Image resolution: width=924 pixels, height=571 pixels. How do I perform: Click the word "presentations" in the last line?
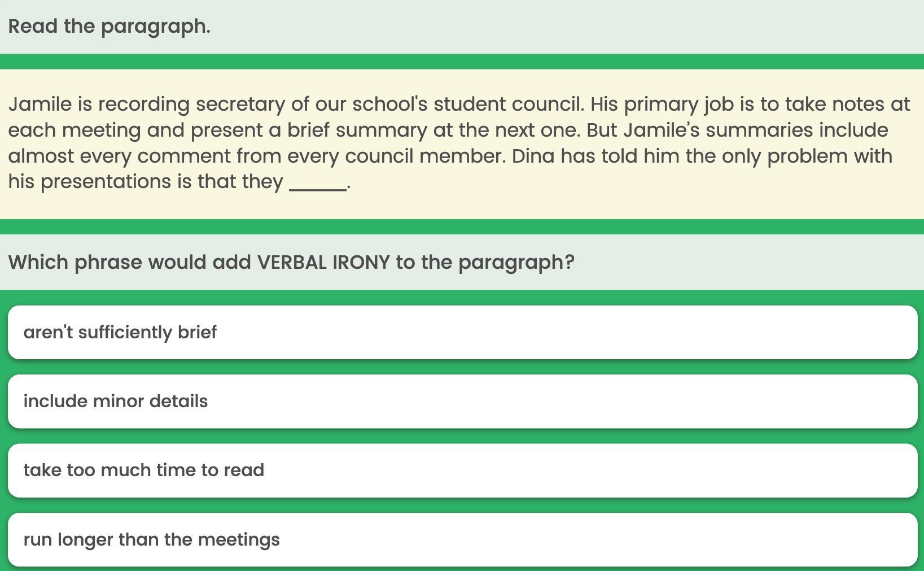[105, 181]
